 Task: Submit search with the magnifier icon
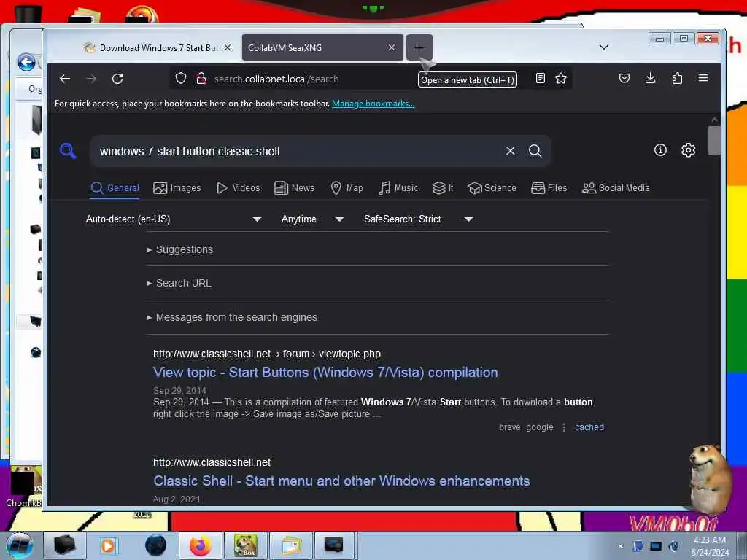point(535,151)
